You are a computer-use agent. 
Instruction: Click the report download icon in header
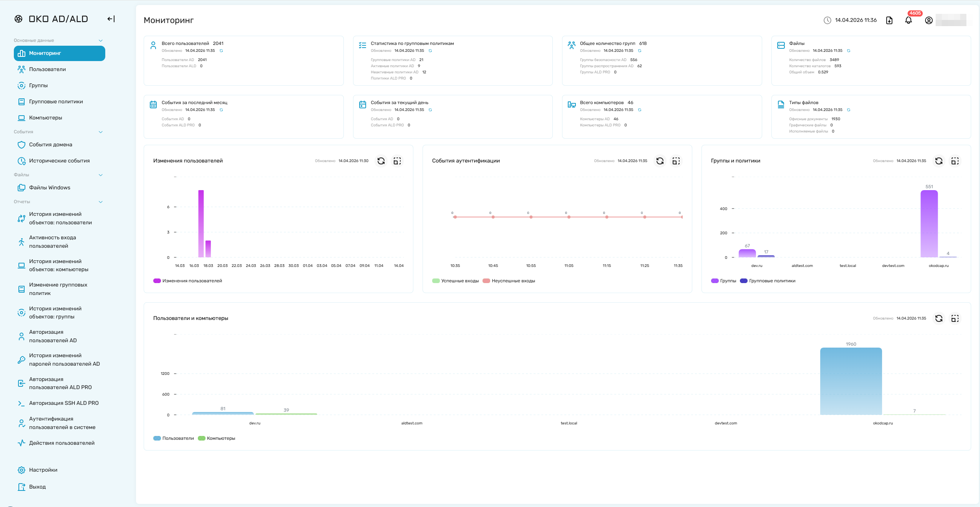[x=889, y=20]
